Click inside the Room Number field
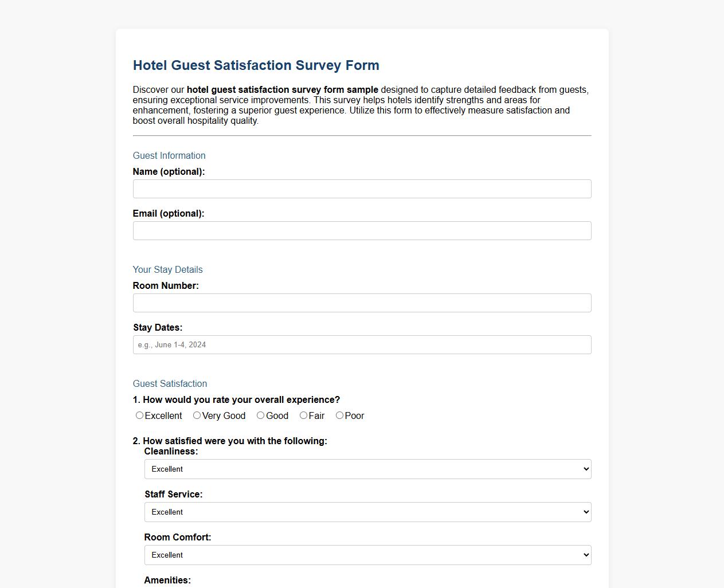The height and width of the screenshot is (588, 724). click(x=362, y=303)
